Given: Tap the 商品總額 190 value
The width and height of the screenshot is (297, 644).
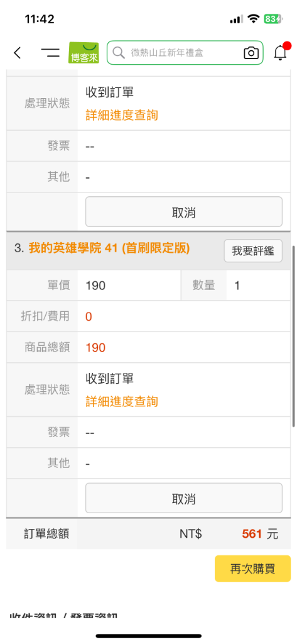Looking at the screenshot, I should pos(95,348).
